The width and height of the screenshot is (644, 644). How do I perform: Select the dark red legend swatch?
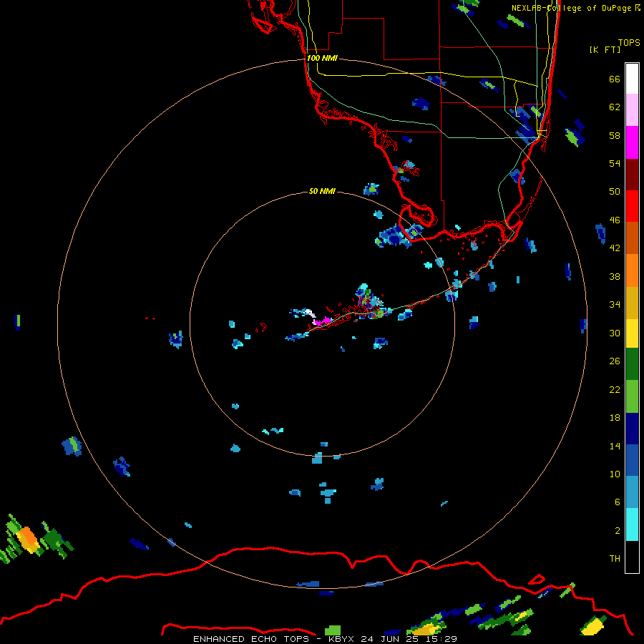point(632,175)
